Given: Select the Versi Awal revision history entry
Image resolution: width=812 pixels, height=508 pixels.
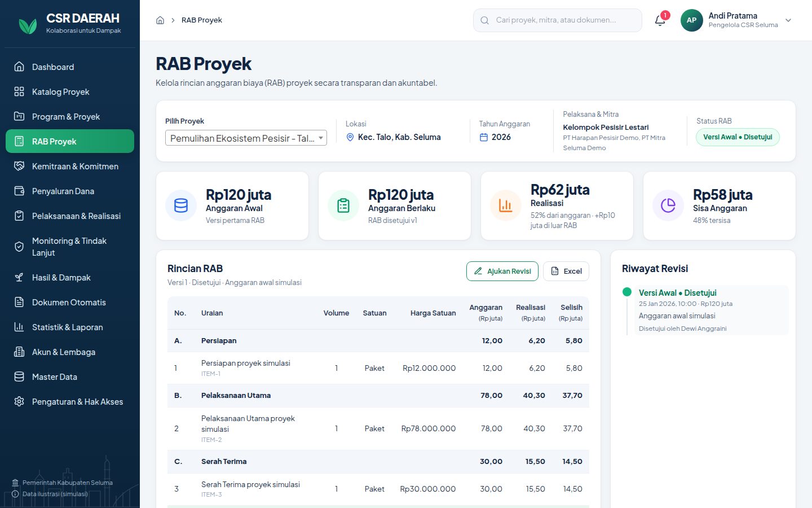Looking at the screenshot, I should pos(712,310).
